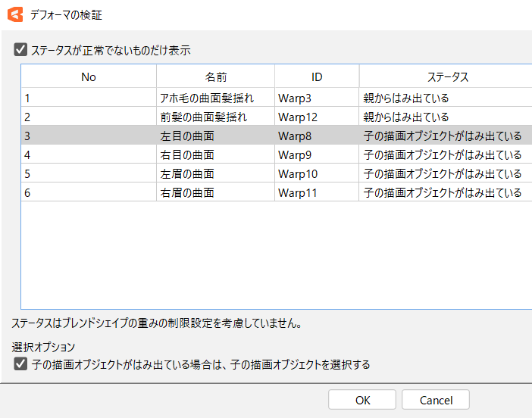Select the アホ毛の曲面髪揺れ name cell

point(206,98)
